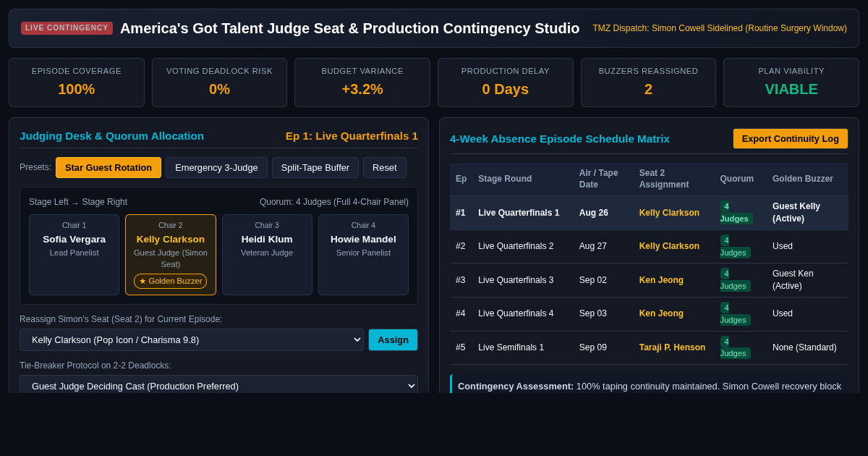This screenshot has width=868, height=456.
Task: Select Chair 1 Sofia Vergara card
Action: 74,255
